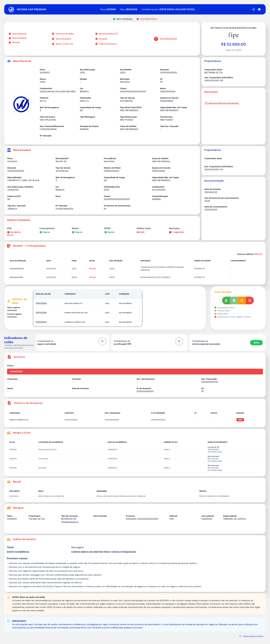The width and height of the screenshot is (270, 644).
Task: Click the print icon in header
Action: 259,10
